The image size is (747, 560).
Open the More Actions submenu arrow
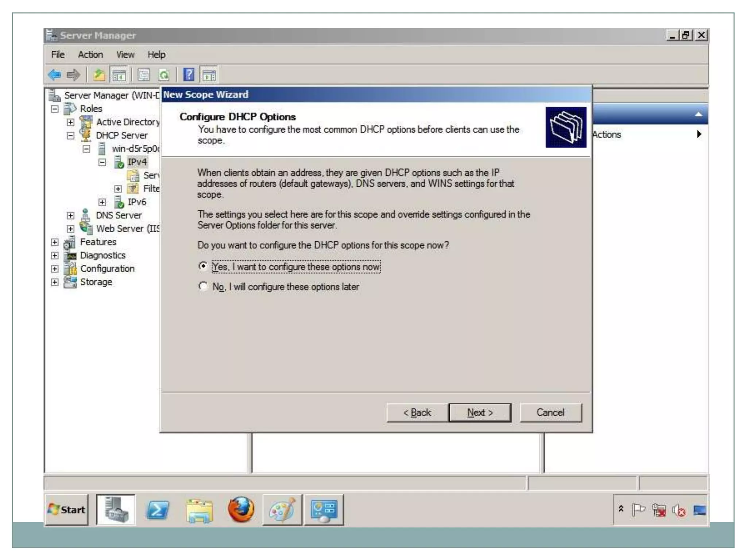[x=699, y=134]
